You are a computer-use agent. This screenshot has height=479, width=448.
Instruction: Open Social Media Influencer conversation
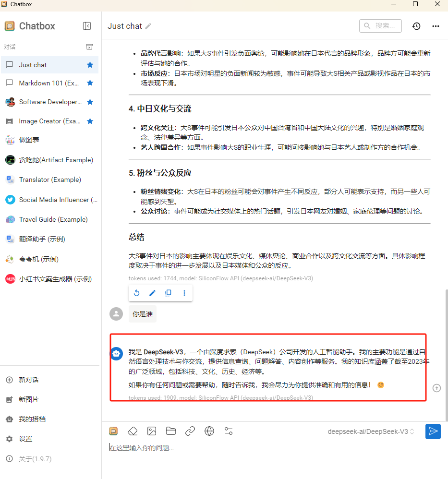[49, 200]
